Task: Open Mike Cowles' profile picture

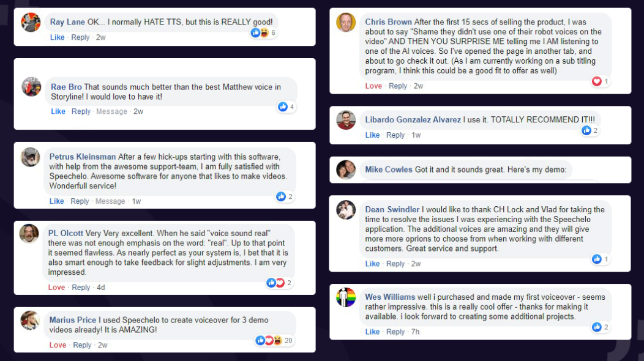Action: pyautogui.click(x=346, y=169)
